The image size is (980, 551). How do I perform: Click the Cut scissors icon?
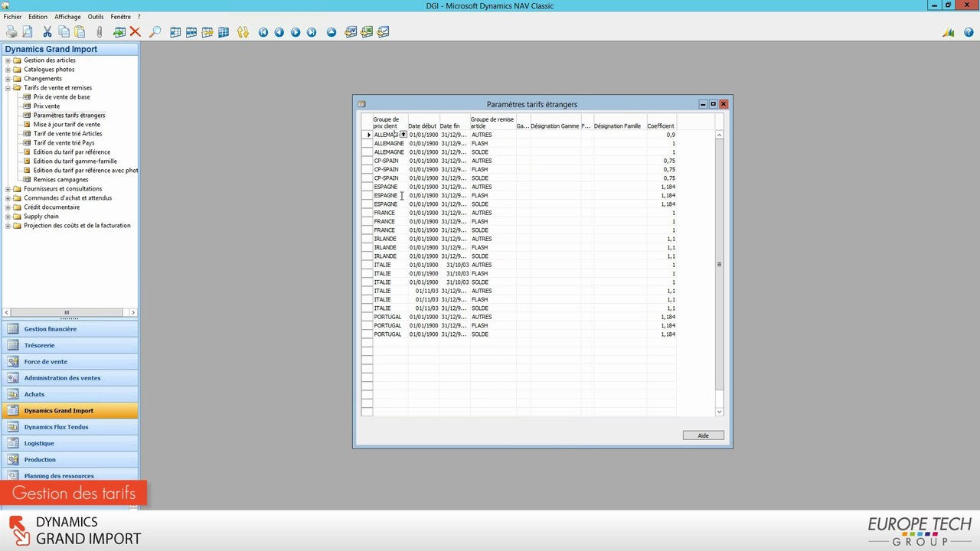(47, 32)
